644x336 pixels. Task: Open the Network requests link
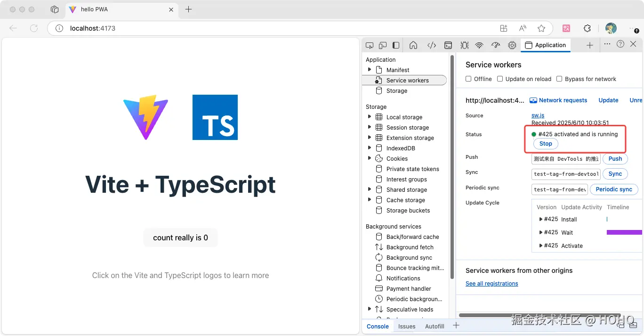[558, 100]
